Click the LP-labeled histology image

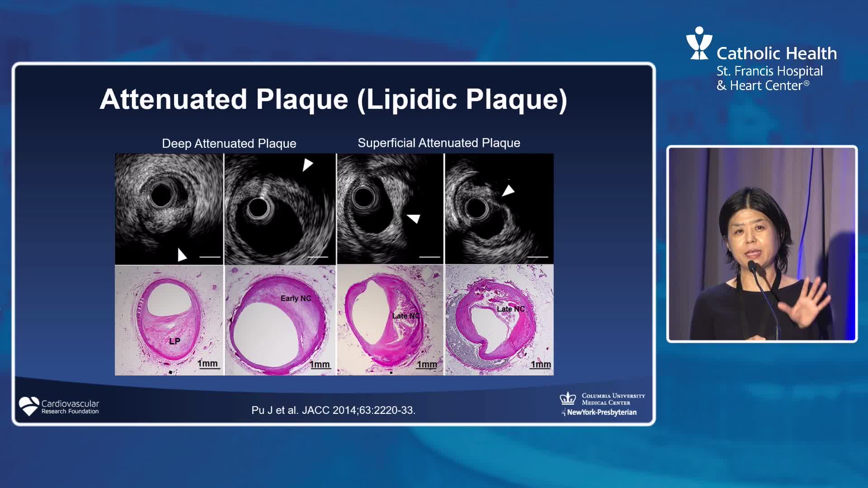click(x=169, y=320)
